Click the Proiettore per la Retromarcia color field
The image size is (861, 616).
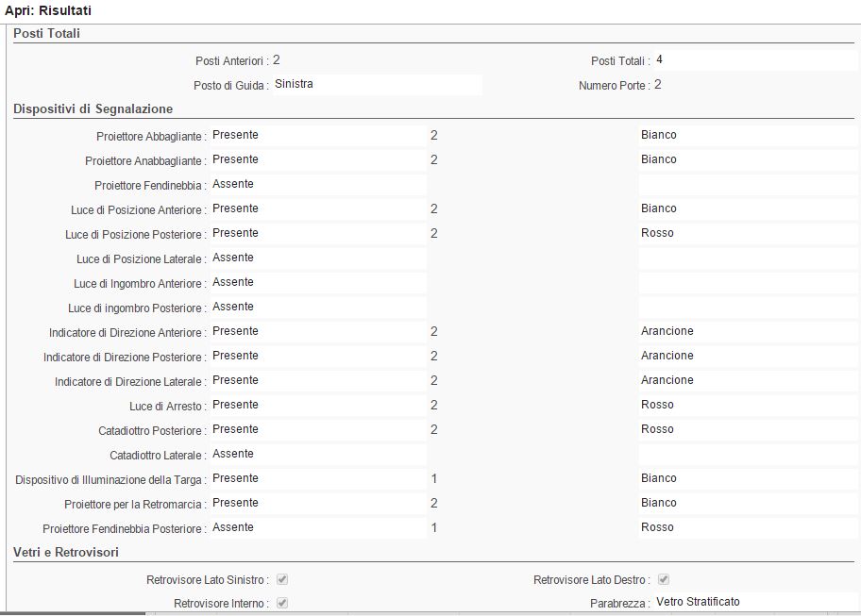pyautogui.click(x=748, y=503)
